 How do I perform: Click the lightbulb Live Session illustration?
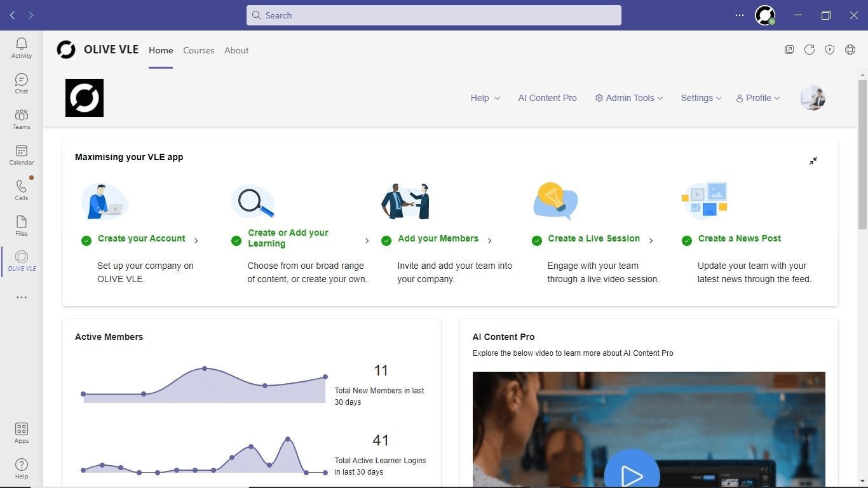pyautogui.click(x=555, y=201)
